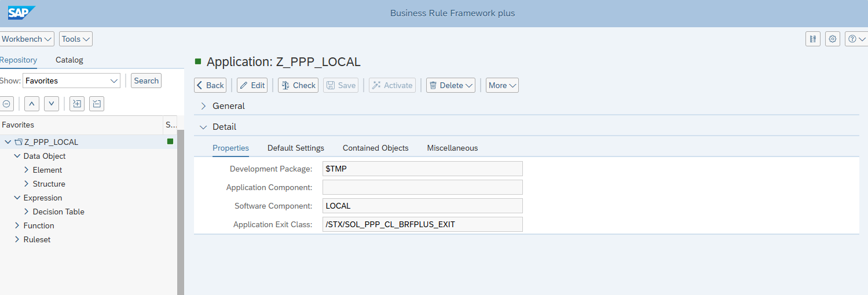Expand the Ruleset node
868x295 pixels.
click(17, 239)
